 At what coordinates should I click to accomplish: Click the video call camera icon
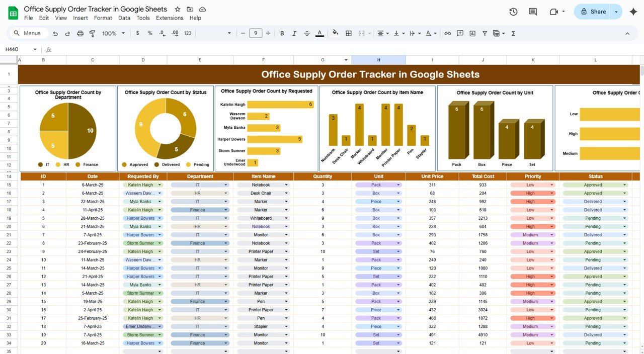pos(554,12)
